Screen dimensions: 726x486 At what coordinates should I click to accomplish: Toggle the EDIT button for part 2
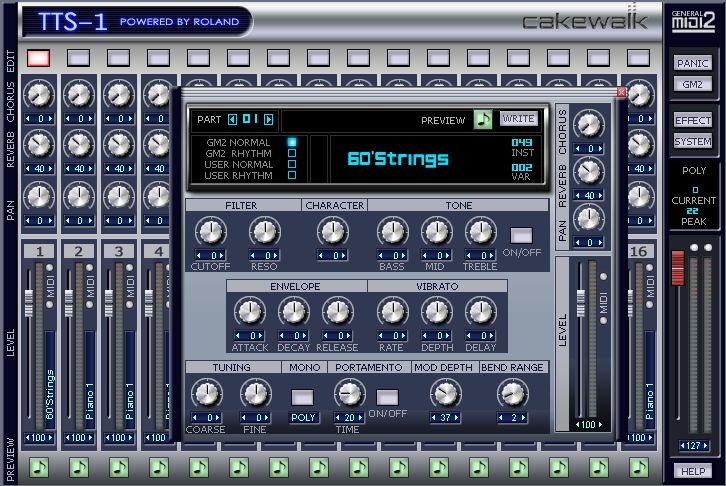point(79,58)
